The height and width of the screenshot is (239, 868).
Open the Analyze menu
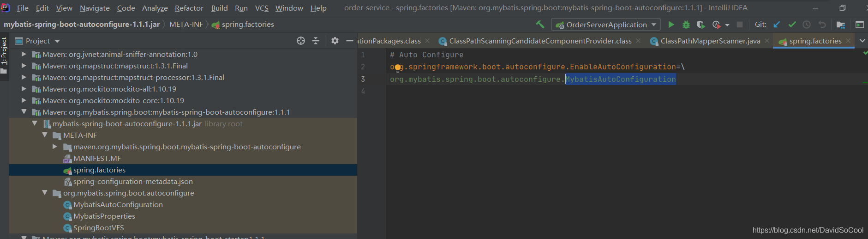click(x=155, y=8)
